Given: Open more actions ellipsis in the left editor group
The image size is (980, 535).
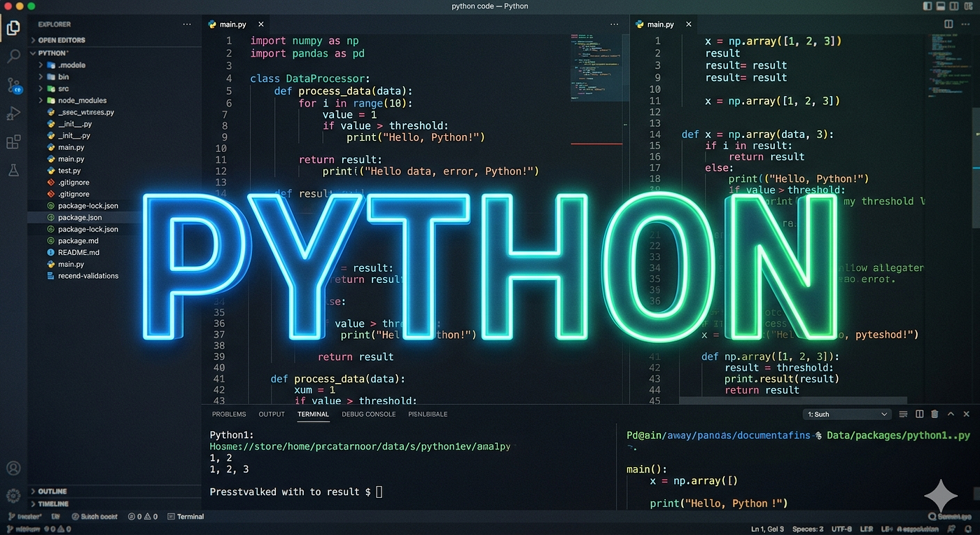Looking at the screenshot, I should click(x=614, y=25).
